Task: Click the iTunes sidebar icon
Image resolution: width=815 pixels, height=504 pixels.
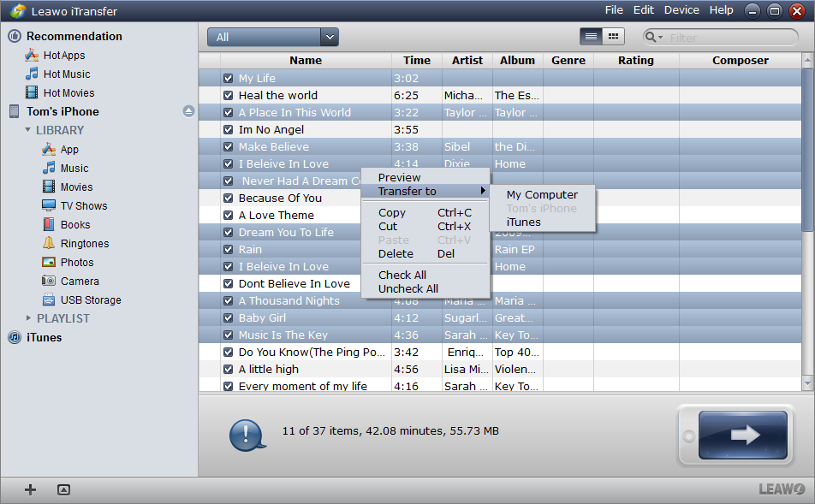Action: click(x=15, y=337)
